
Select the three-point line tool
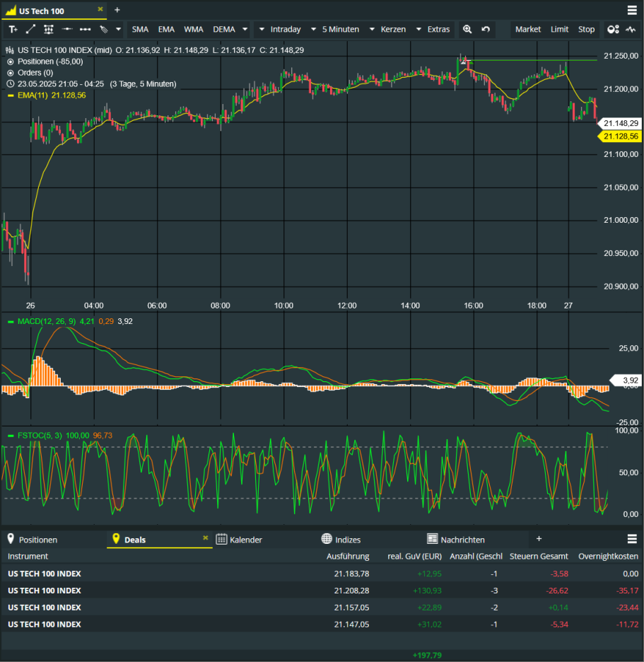[x=86, y=29]
